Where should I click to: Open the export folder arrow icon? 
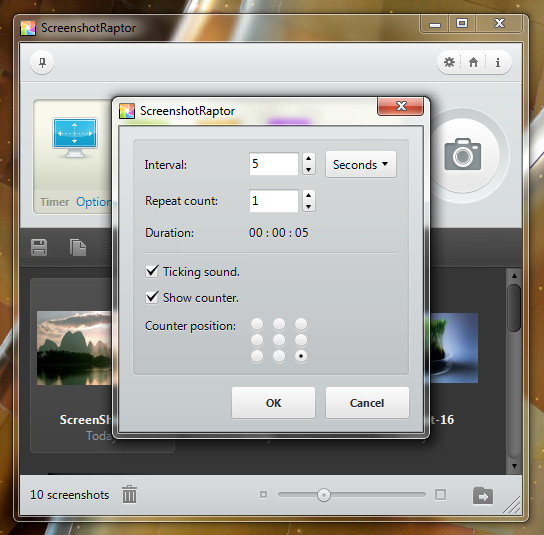coord(483,496)
